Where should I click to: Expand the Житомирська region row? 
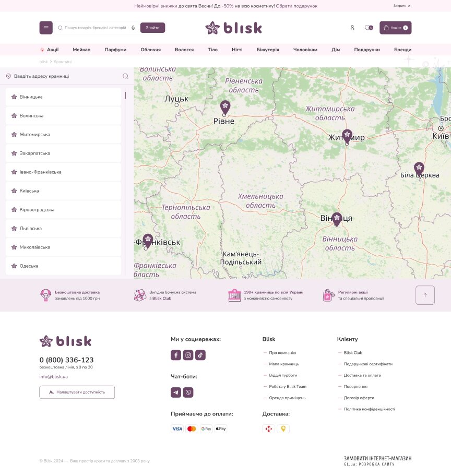click(x=63, y=135)
